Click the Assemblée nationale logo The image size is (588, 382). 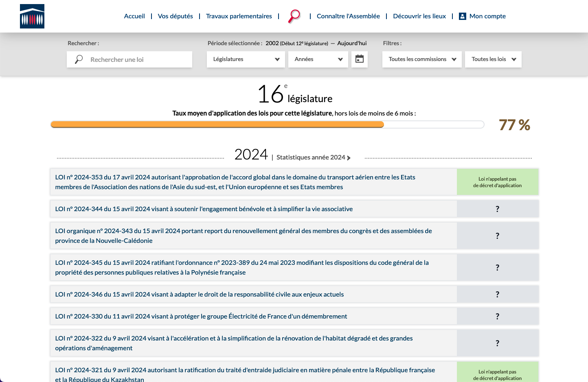pos(32,16)
